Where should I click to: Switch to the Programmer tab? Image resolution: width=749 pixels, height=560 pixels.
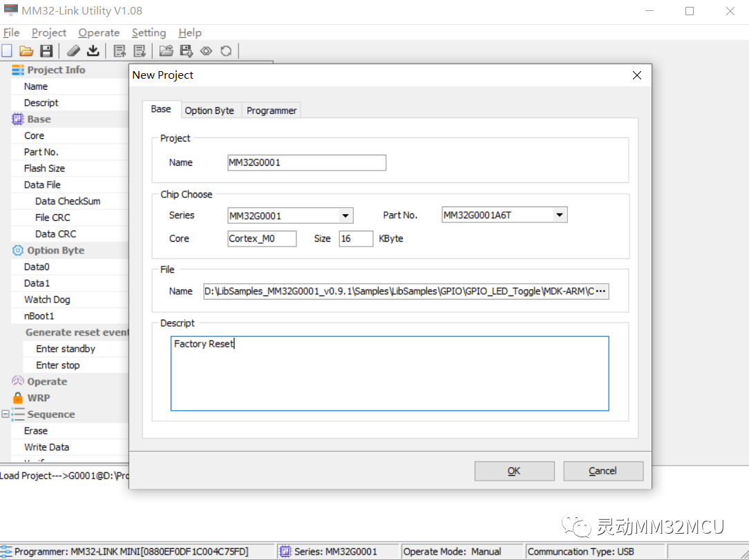pos(272,110)
